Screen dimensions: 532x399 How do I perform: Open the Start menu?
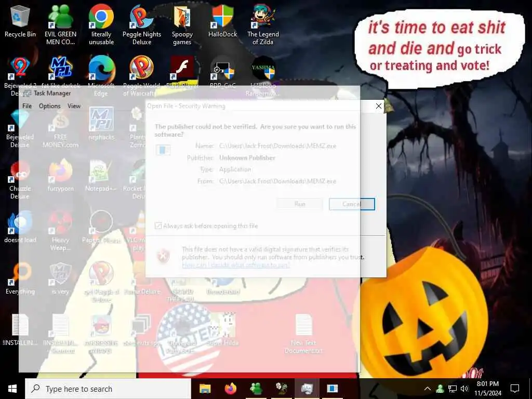(12, 389)
